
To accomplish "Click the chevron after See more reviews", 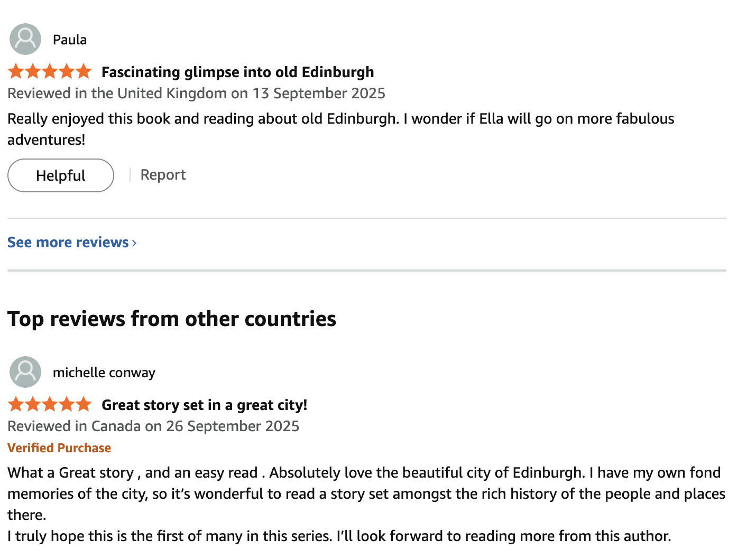I will [x=134, y=243].
